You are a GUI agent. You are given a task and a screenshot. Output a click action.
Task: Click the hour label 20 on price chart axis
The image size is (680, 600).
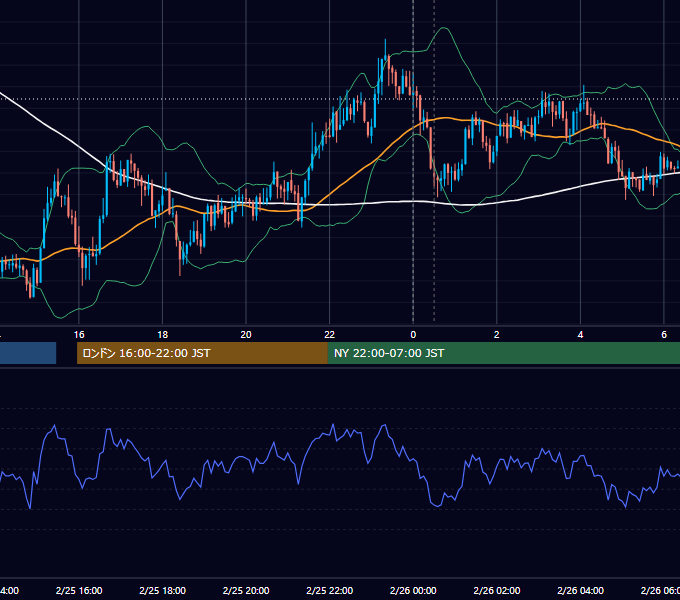pos(246,335)
